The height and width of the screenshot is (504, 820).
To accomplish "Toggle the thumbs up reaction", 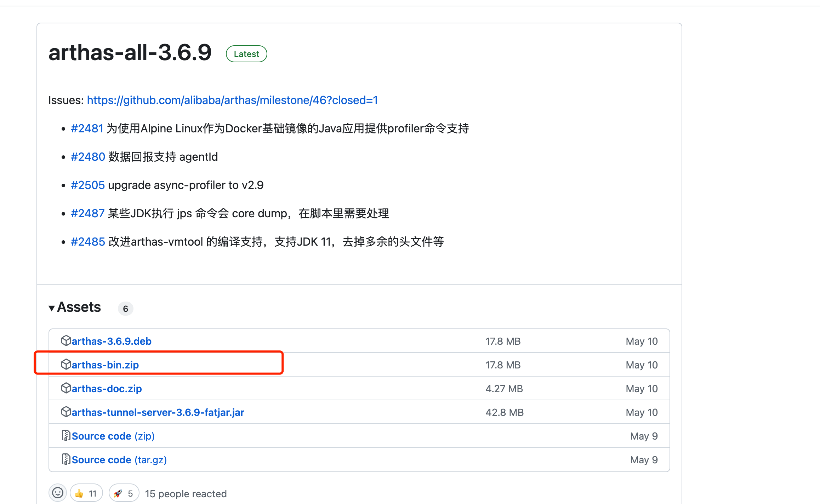I will (86, 493).
